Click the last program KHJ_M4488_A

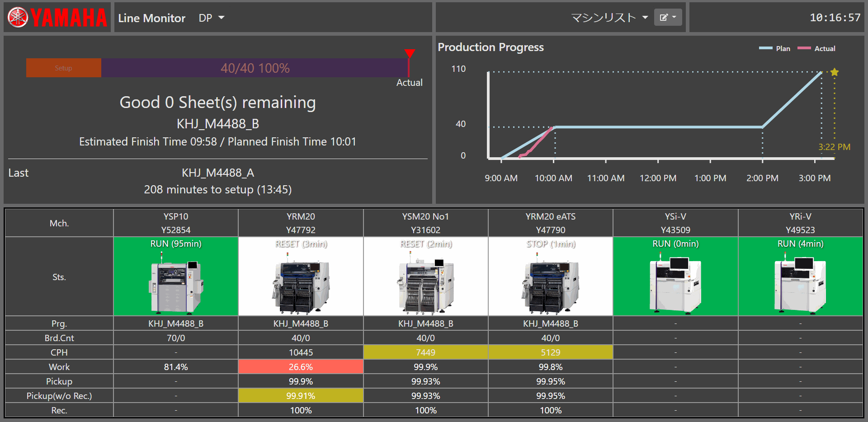pos(218,173)
